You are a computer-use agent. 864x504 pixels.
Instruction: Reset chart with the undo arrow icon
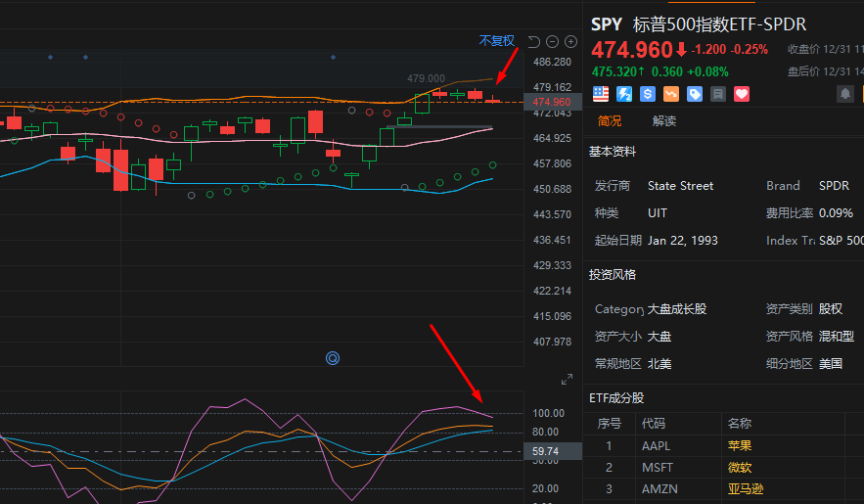(534, 42)
